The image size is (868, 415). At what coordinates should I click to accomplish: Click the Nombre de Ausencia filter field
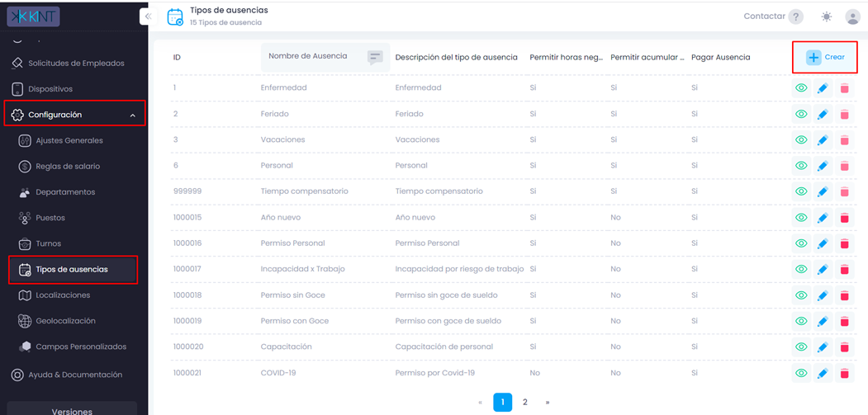[x=325, y=57]
